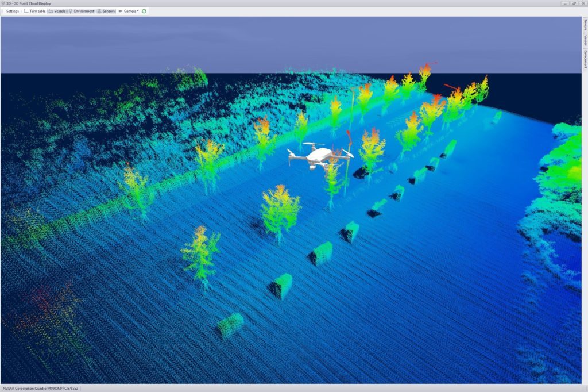The image size is (588, 392).
Task: Click the Camera icon in toolbar
Action: pyautogui.click(x=121, y=11)
